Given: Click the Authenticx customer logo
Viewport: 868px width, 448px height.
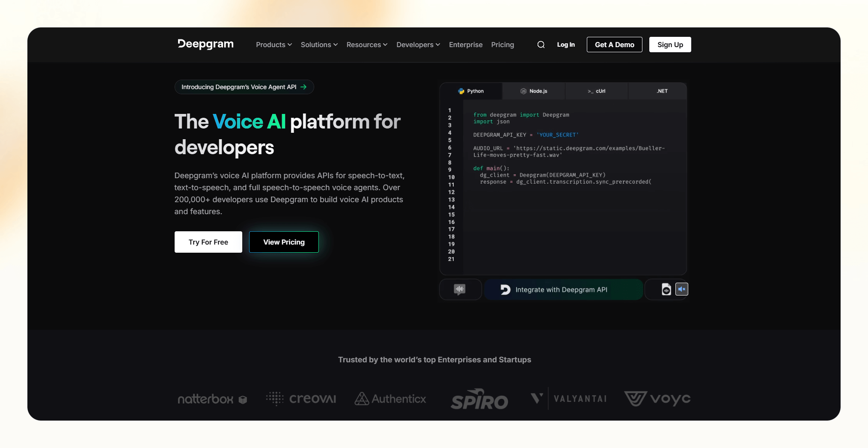Looking at the screenshot, I should tap(390, 399).
